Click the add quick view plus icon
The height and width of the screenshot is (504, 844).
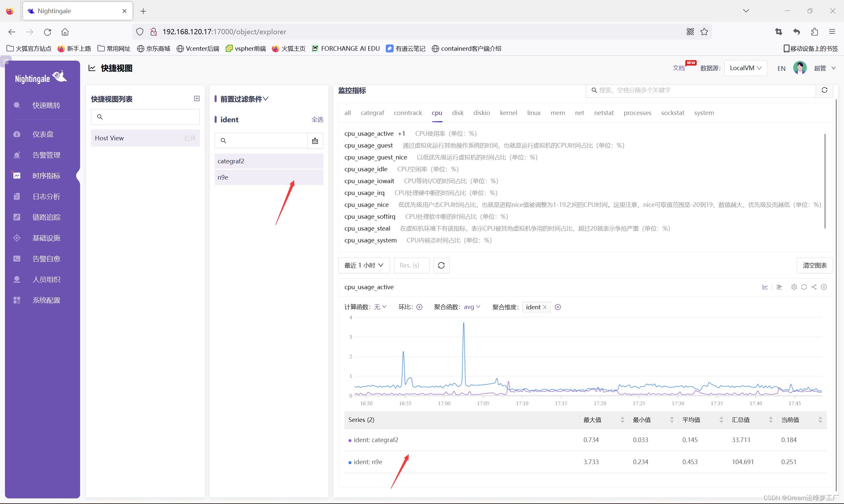coord(196,98)
